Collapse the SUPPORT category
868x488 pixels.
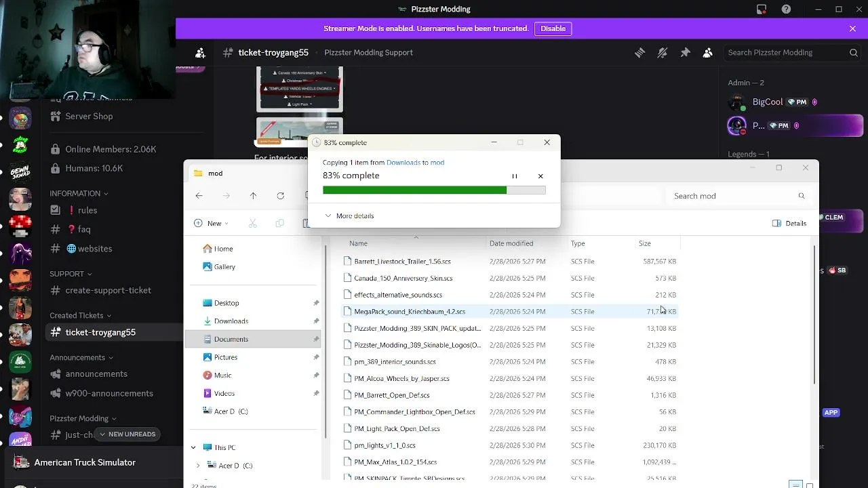tap(71, 274)
